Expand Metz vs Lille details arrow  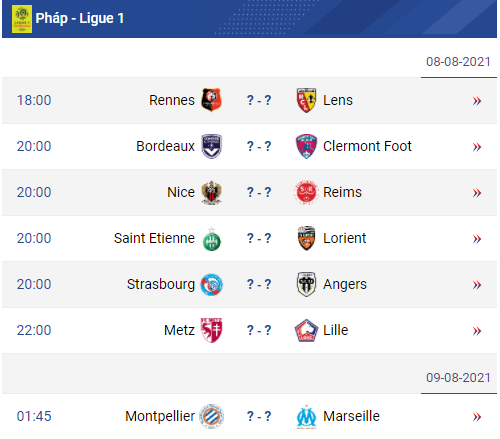point(477,331)
